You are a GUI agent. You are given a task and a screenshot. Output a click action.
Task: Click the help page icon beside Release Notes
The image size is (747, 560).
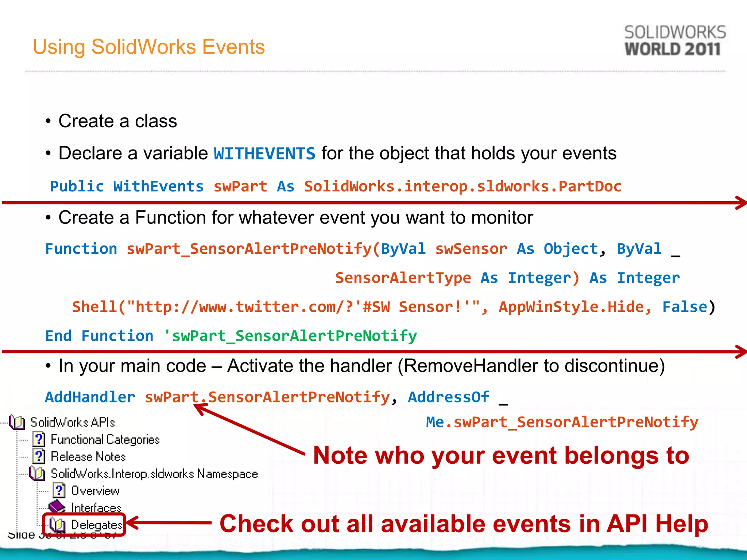(x=39, y=456)
